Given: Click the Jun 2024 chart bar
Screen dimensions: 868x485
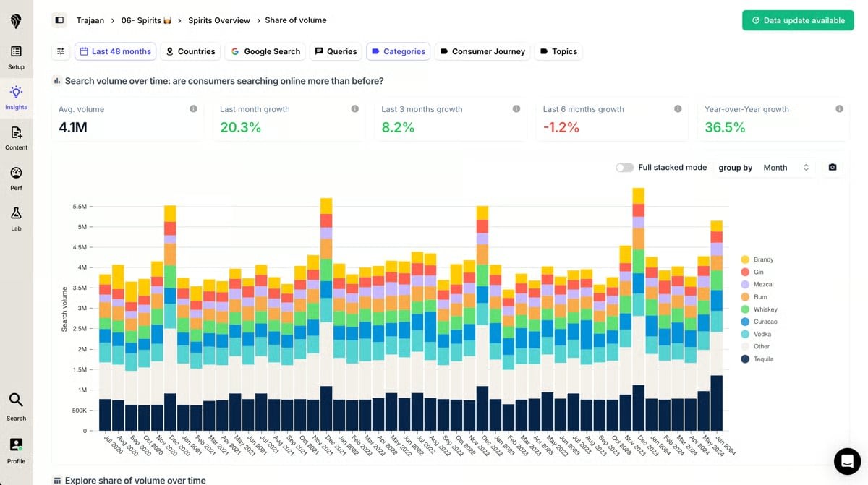Looking at the screenshot, I should 716,325.
